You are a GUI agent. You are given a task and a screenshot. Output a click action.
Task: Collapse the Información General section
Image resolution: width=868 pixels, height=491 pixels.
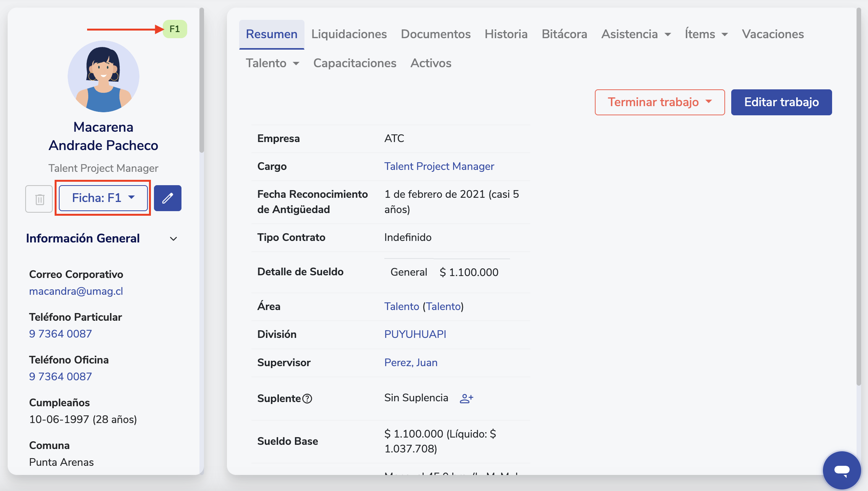[173, 239]
